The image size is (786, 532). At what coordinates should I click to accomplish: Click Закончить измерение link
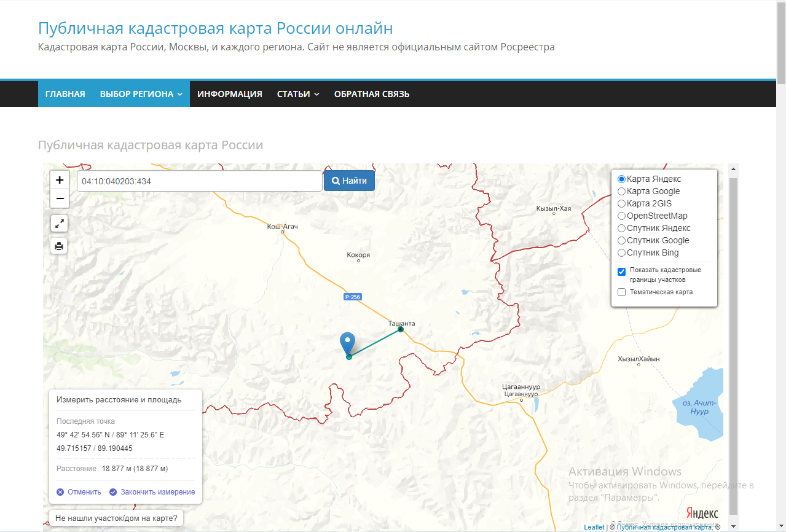click(152, 492)
